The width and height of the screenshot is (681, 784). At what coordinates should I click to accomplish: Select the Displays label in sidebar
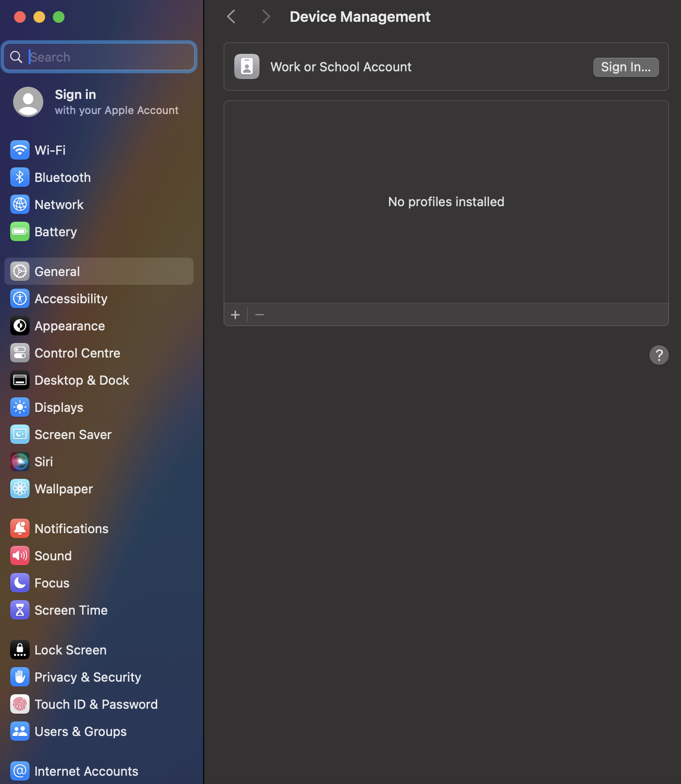(59, 408)
